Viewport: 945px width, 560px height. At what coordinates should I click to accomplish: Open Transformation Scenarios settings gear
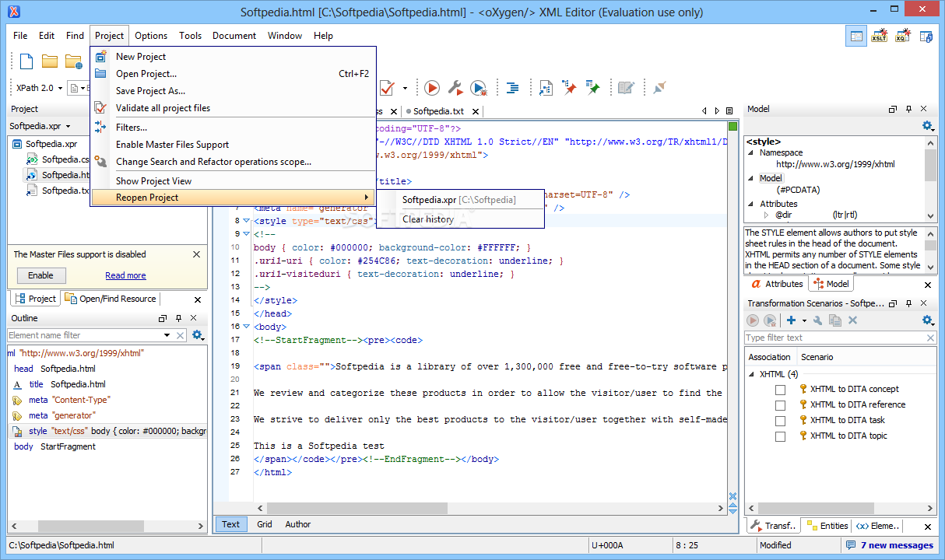pos(927,320)
